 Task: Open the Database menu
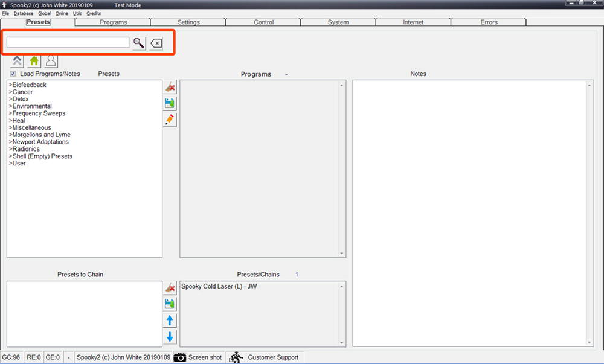pos(23,13)
